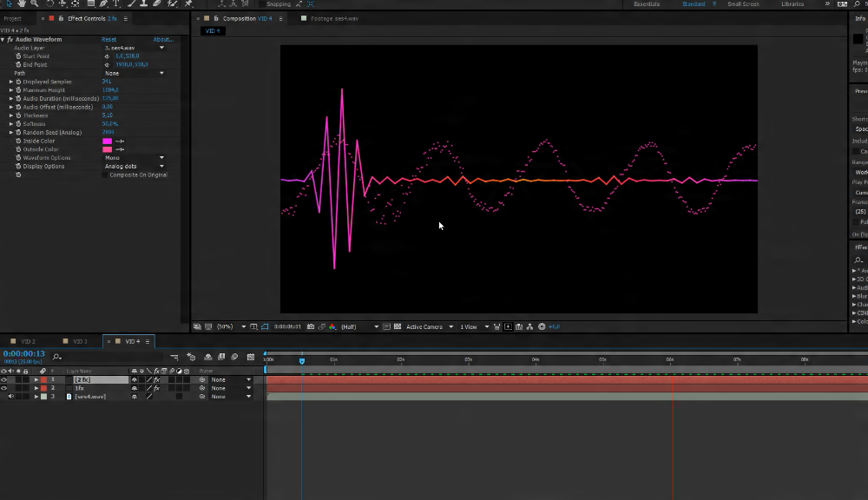Viewport: 868px width, 500px height.
Task: Open Active Camera view dropdown
Action: [430, 326]
